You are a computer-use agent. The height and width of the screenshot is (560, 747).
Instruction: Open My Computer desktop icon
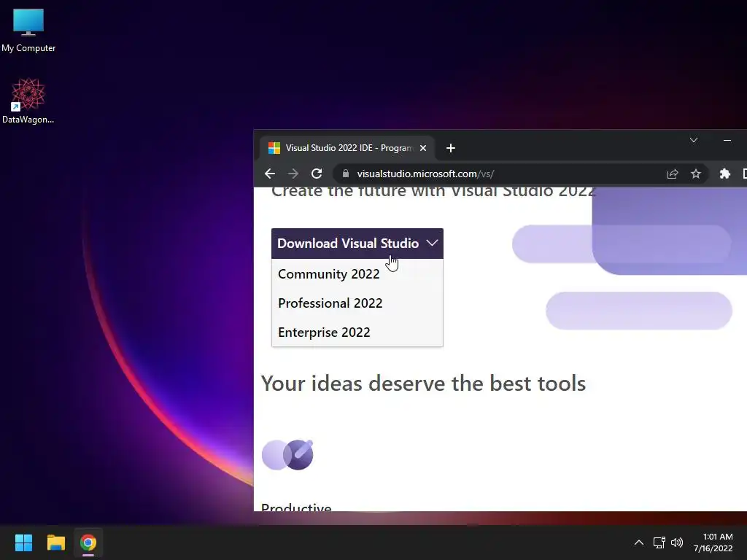[x=28, y=31]
